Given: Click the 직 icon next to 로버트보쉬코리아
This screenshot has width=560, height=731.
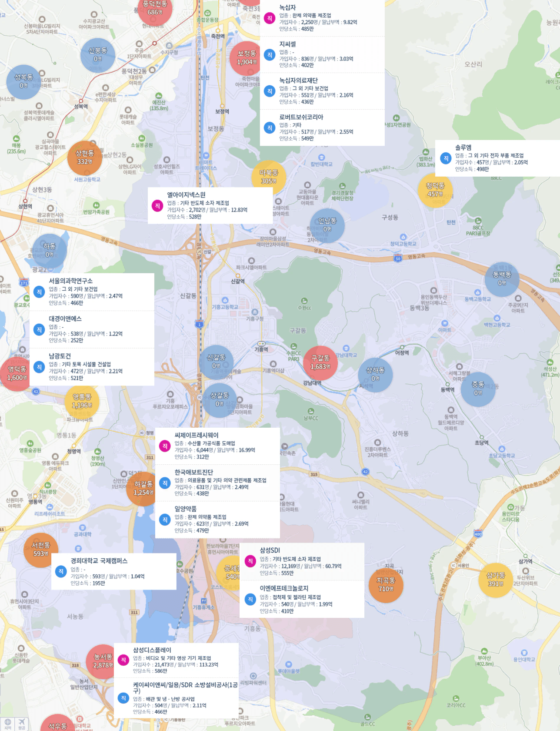Looking at the screenshot, I should pyautogui.click(x=270, y=128).
